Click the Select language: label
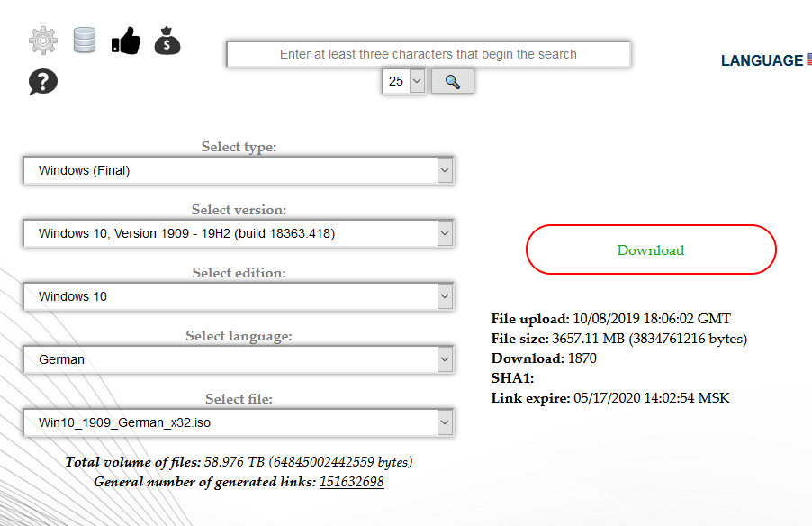The image size is (812, 526). pyautogui.click(x=239, y=336)
